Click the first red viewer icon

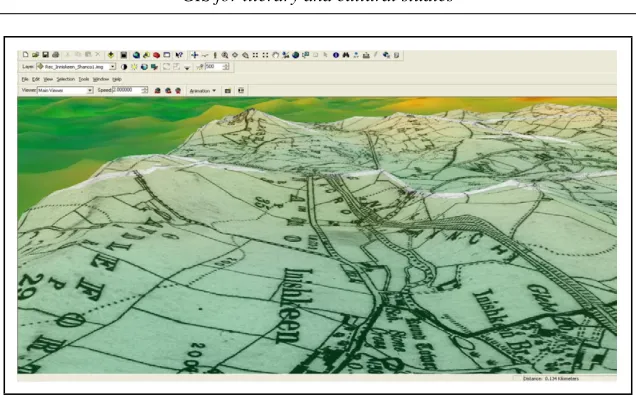pyautogui.click(x=157, y=91)
